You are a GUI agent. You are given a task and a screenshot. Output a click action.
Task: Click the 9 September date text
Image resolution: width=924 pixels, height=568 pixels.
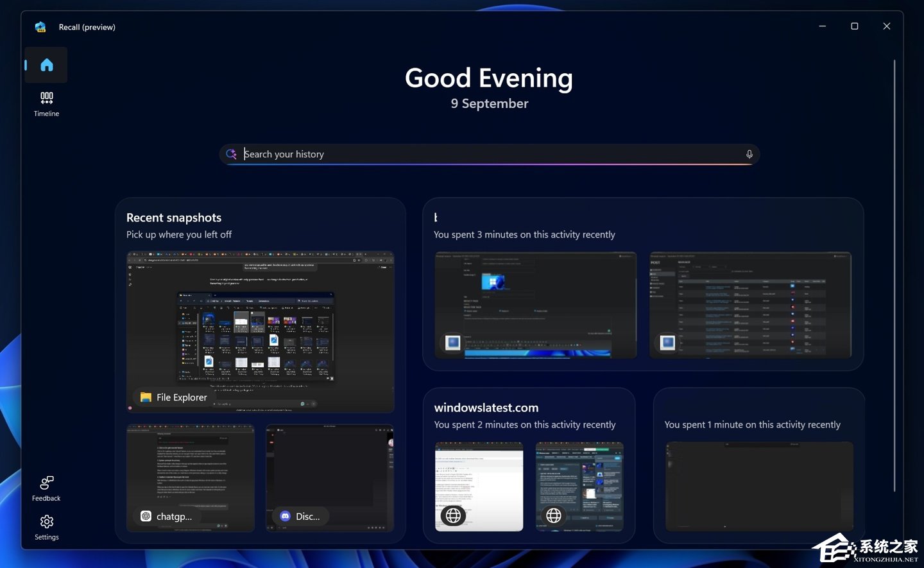[x=490, y=103]
